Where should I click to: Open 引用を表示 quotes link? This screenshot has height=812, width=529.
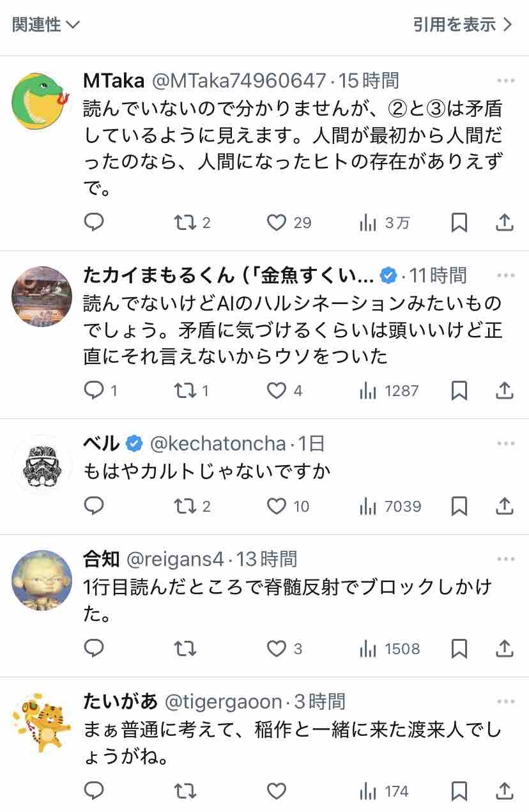463,25
